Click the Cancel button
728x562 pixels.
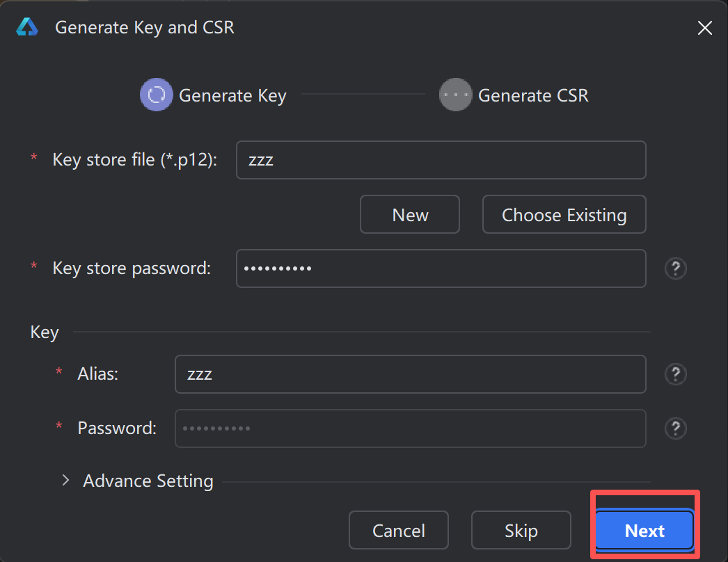pos(398,530)
